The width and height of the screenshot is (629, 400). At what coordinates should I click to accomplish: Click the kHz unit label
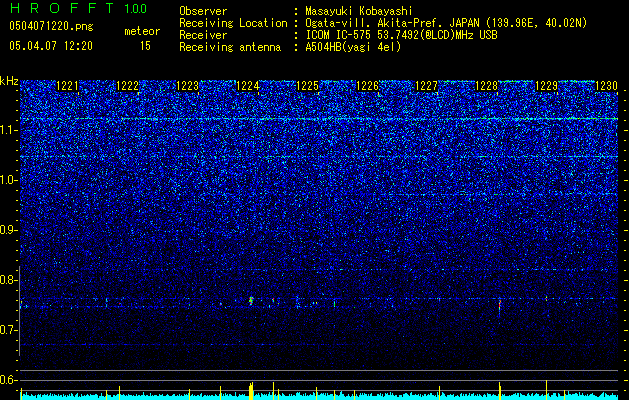(x=9, y=81)
